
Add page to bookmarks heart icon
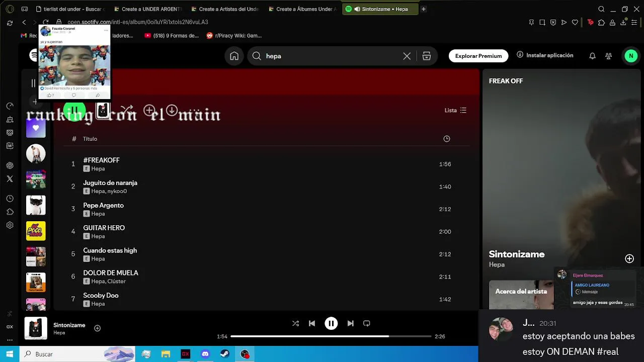575,22
